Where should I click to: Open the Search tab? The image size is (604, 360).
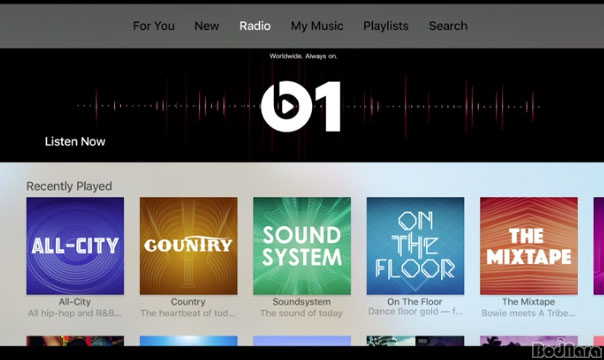pos(448,26)
